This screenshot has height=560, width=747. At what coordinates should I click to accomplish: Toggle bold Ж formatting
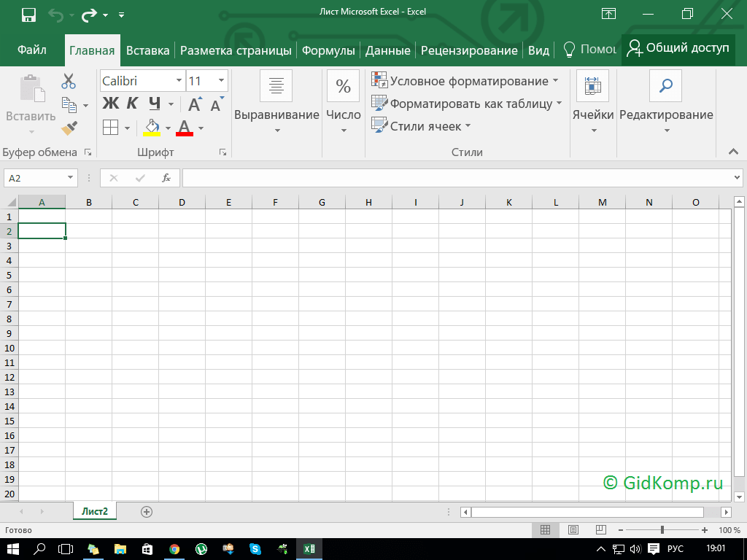tap(110, 104)
